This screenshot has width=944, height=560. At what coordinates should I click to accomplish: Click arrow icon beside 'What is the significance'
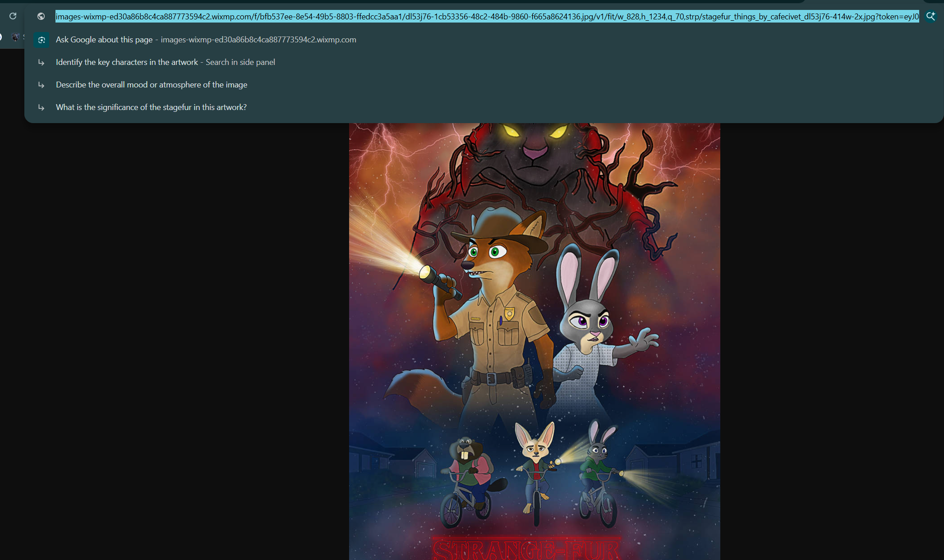click(x=41, y=107)
